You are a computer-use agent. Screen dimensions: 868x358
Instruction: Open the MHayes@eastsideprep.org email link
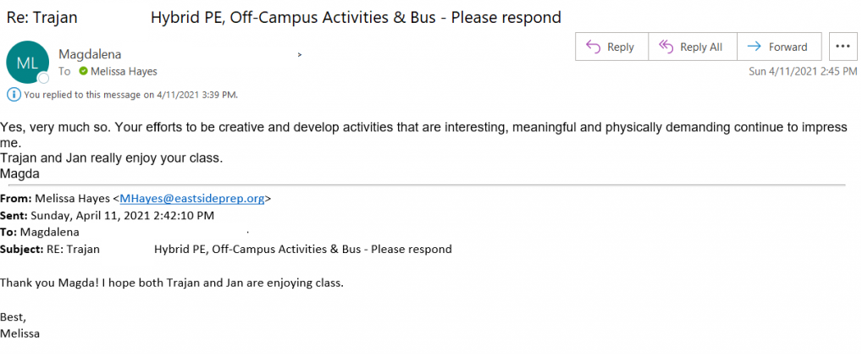point(192,199)
